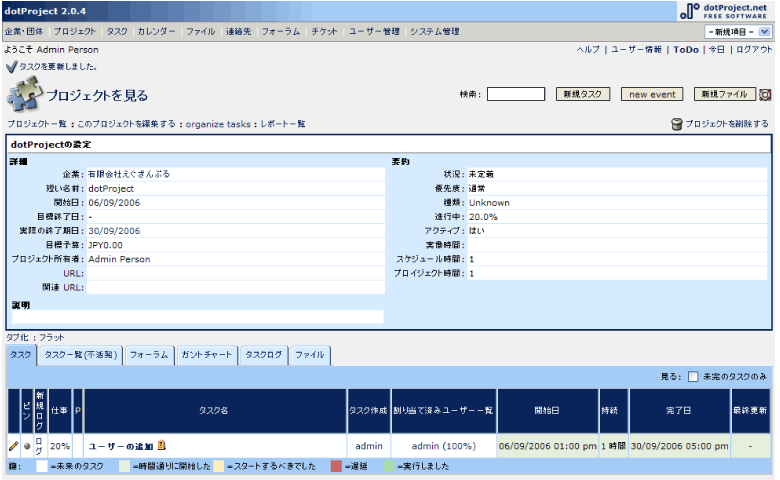Open the タスク menu item in the top bar
Screen dimensions: 780x480
(x=117, y=31)
